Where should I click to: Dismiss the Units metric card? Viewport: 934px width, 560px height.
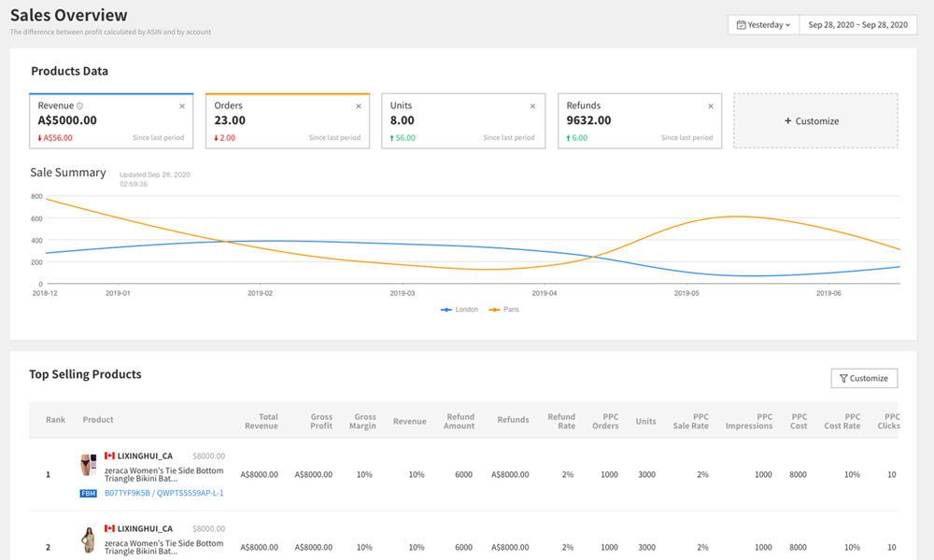coord(533,106)
